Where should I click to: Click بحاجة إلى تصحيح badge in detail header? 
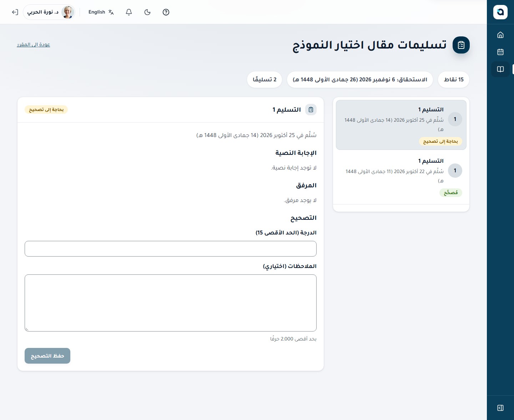(x=46, y=110)
